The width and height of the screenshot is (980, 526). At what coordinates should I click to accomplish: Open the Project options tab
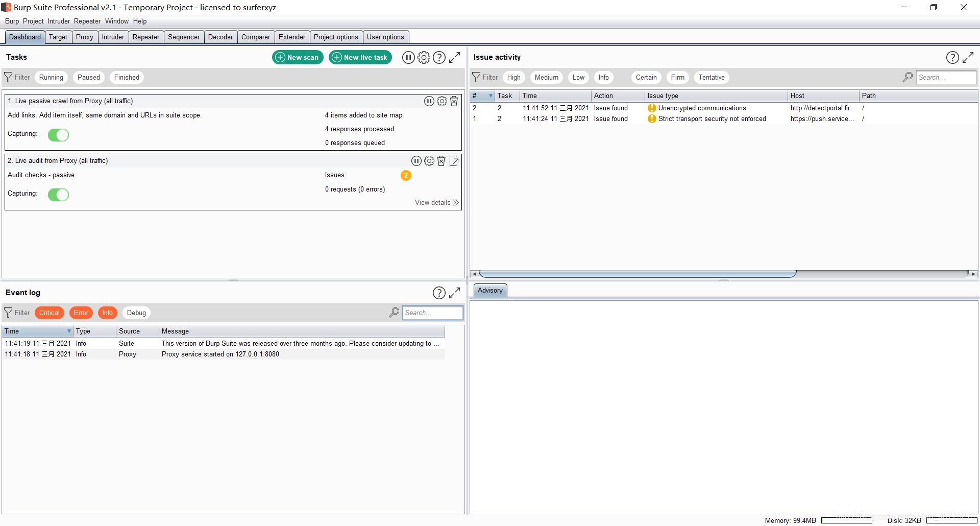point(336,37)
